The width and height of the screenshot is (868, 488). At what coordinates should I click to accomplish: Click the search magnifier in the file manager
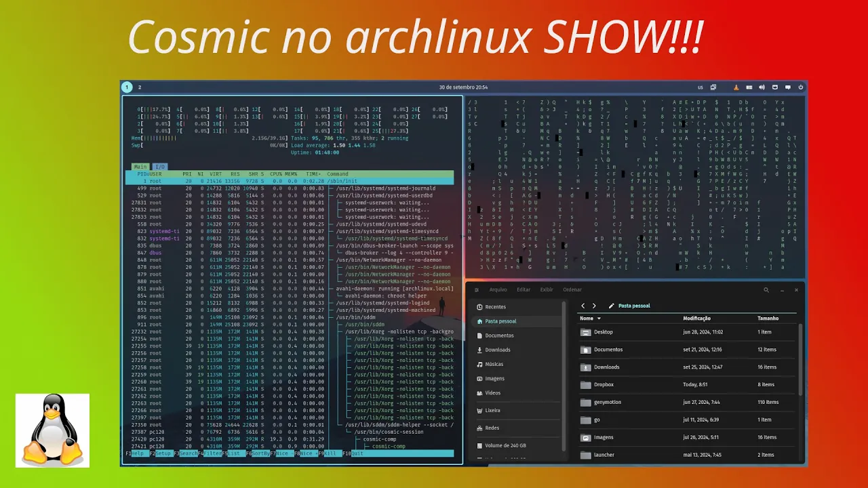coord(766,290)
